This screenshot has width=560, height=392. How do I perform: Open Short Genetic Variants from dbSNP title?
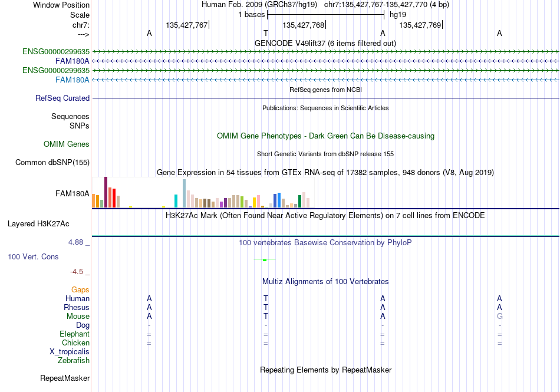tap(325, 154)
